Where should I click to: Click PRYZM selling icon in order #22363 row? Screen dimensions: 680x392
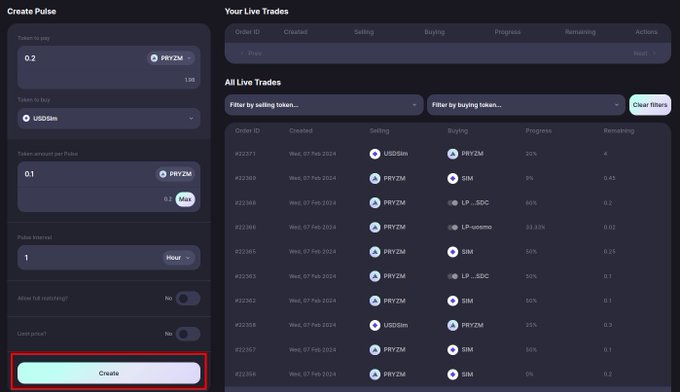(x=375, y=276)
